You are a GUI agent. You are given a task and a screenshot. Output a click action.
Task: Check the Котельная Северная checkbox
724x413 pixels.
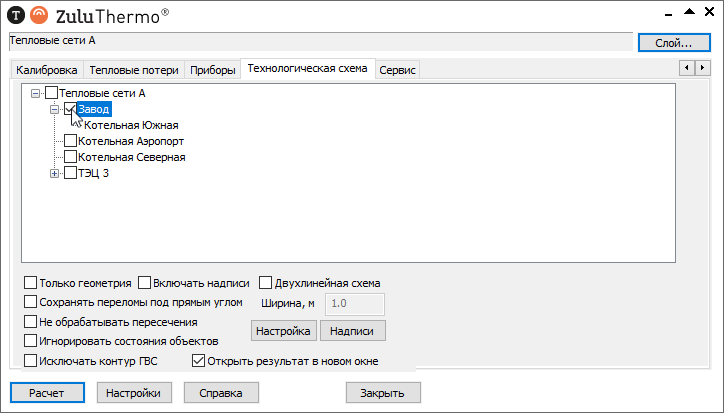(x=70, y=157)
